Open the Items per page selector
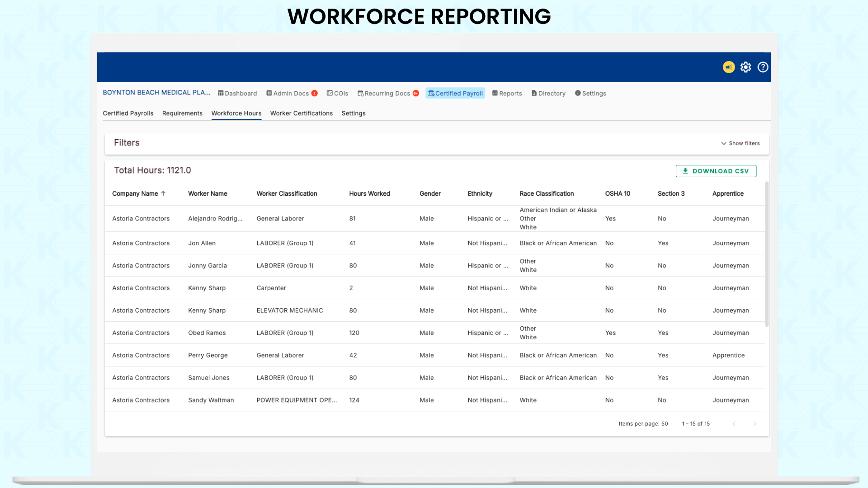This screenshot has width=868, height=488. point(664,424)
